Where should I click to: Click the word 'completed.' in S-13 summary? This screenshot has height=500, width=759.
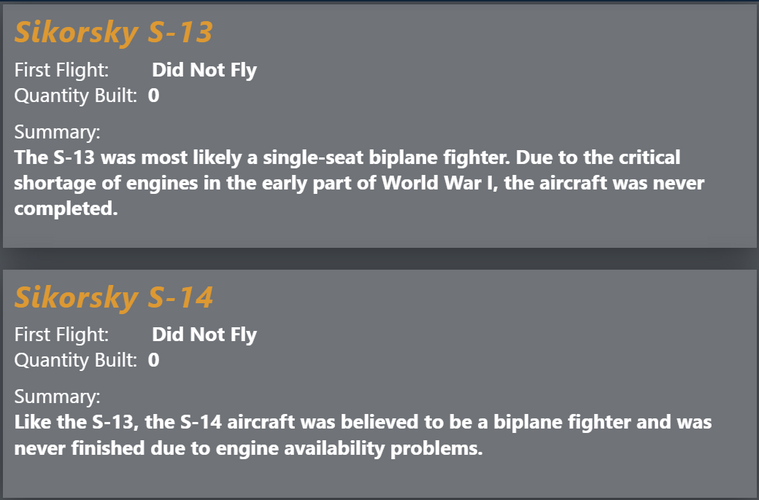[66, 209]
